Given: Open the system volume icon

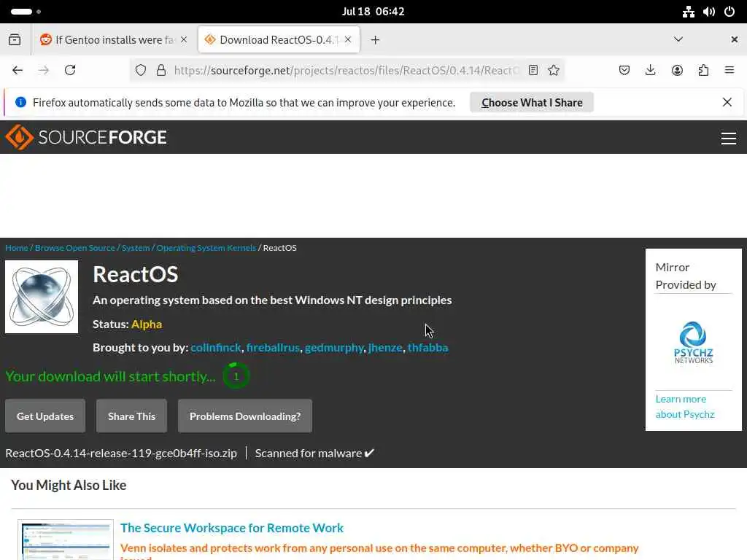Looking at the screenshot, I should (x=709, y=12).
